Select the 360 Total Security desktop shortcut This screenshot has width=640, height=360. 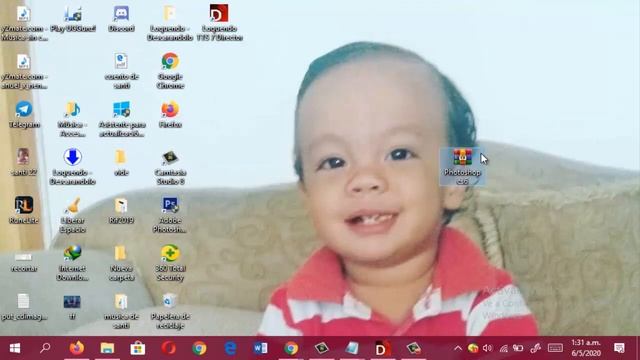[x=170, y=263]
